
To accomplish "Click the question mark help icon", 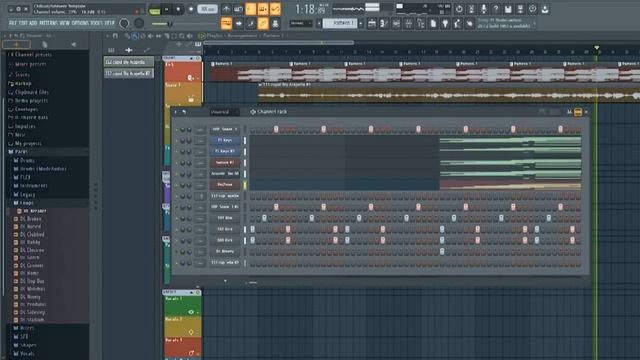I will coord(496,9).
